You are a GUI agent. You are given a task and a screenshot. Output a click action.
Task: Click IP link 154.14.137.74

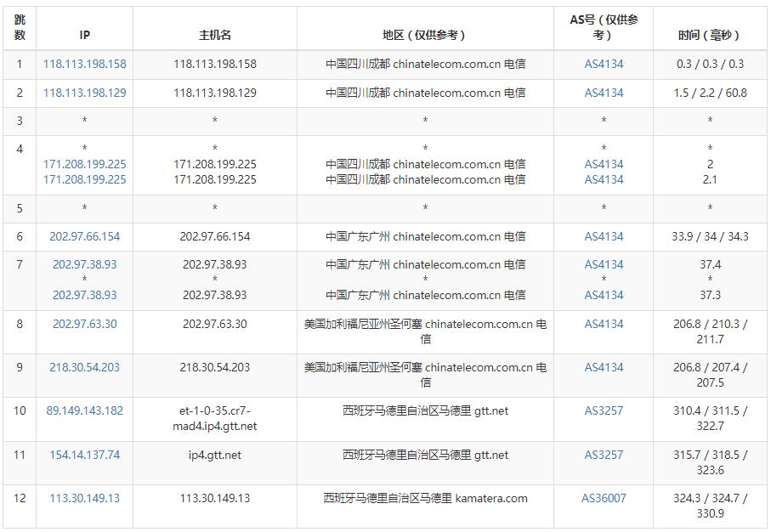(84, 455)
